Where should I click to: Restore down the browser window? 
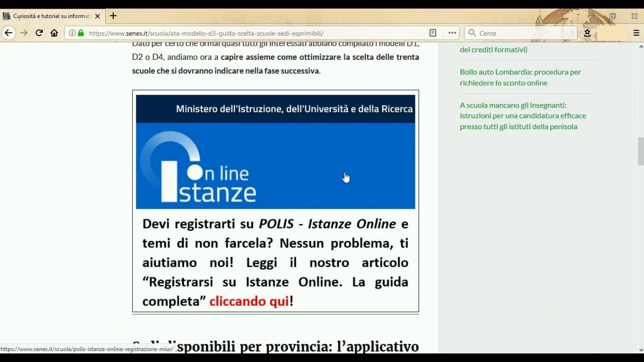click(612, 16)
